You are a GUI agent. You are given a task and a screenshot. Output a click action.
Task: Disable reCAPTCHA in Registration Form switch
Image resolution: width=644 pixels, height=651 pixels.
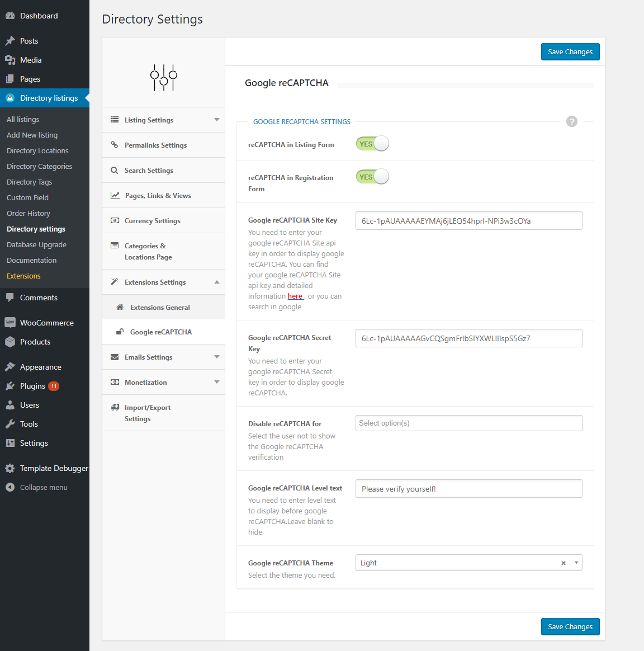pos(372,177)
